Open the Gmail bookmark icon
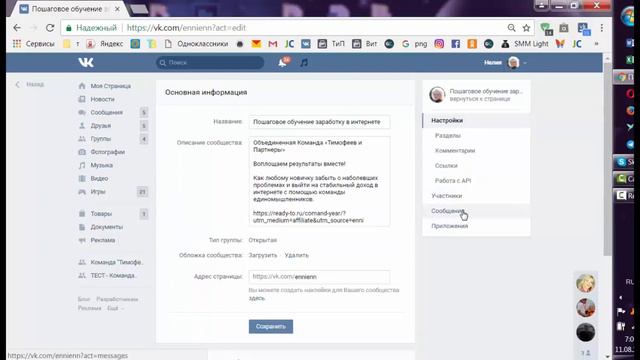Image resolution: width=640 pixels, height=360 pixels. 273,44
